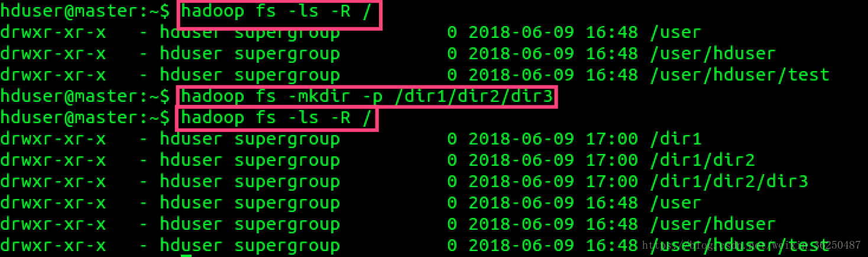Click the 2018-06-09 date on the /dir1/dir2 row

(x=521, y=160)
